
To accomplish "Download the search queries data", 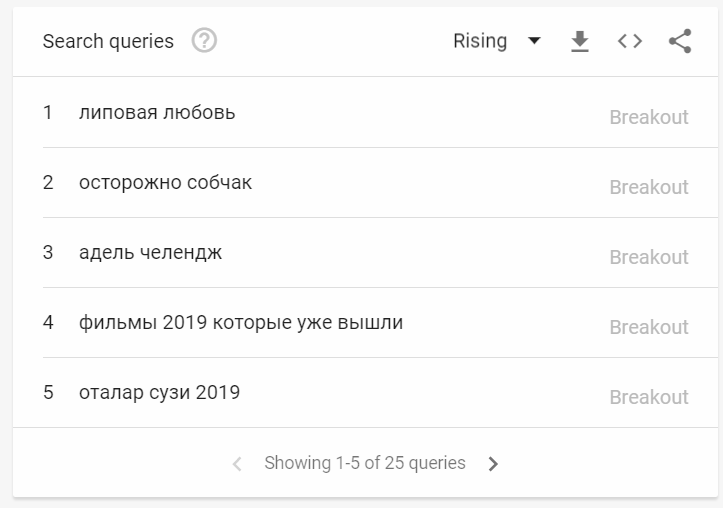I will click(580, 41).
